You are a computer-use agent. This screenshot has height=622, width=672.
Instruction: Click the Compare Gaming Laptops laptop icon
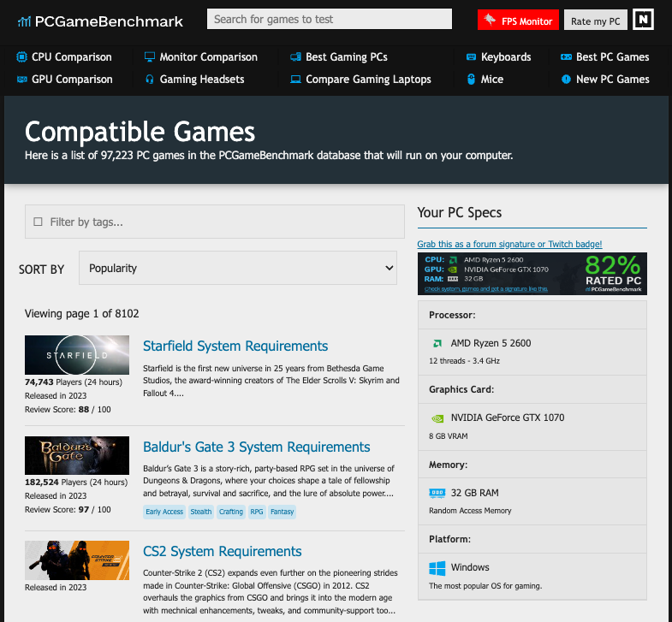(295, 80)
